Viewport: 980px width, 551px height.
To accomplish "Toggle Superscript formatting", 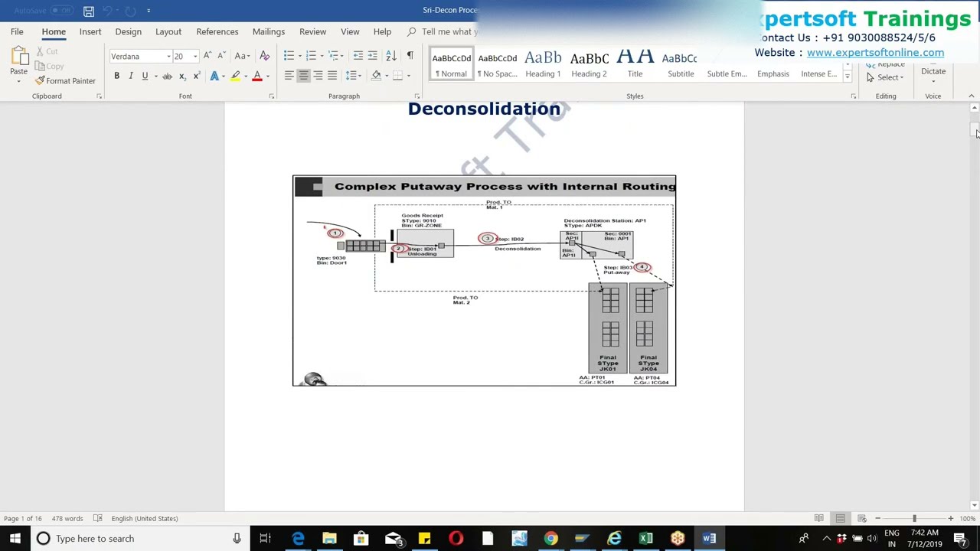I will coord(196,76).
